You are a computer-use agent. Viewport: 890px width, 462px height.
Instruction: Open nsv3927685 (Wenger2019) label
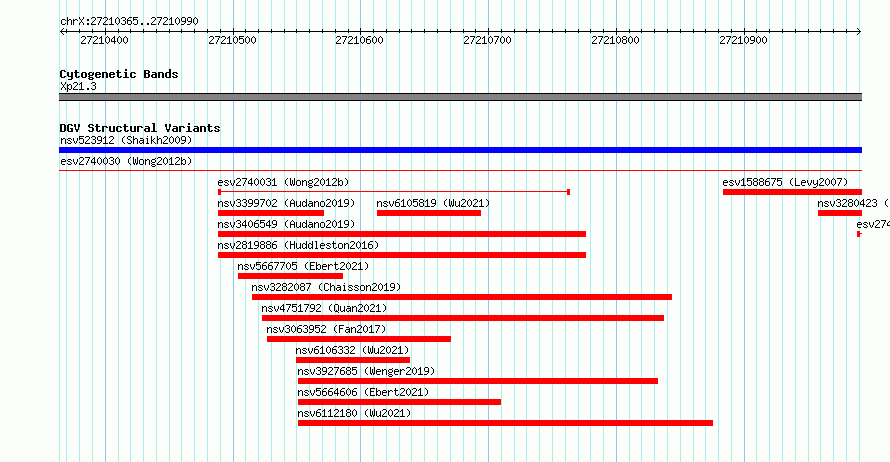[366, 371]
